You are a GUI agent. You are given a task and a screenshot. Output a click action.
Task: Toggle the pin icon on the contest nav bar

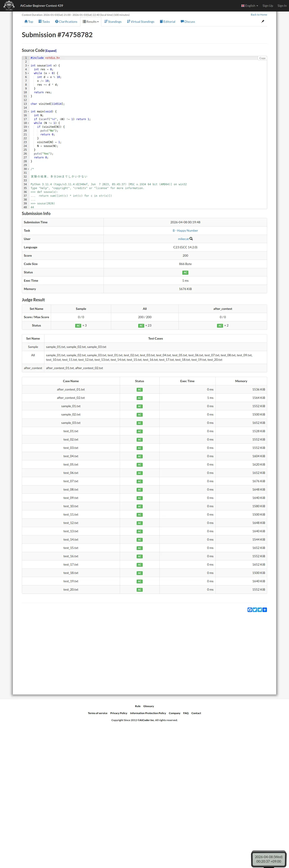tap(263, 21)
